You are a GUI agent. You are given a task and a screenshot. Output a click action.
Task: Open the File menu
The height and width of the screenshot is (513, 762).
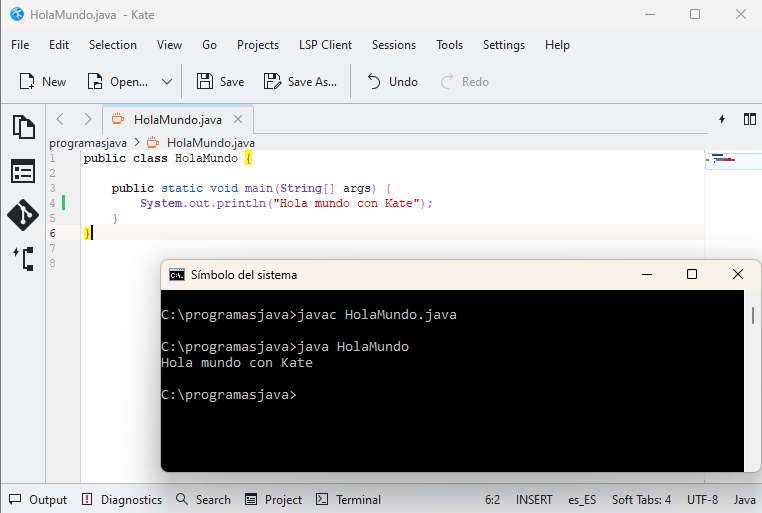point(20,45)
